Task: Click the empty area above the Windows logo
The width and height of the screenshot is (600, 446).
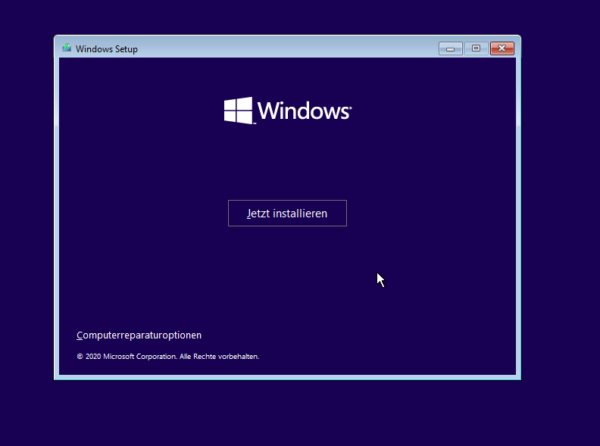Action: (287, 75)
